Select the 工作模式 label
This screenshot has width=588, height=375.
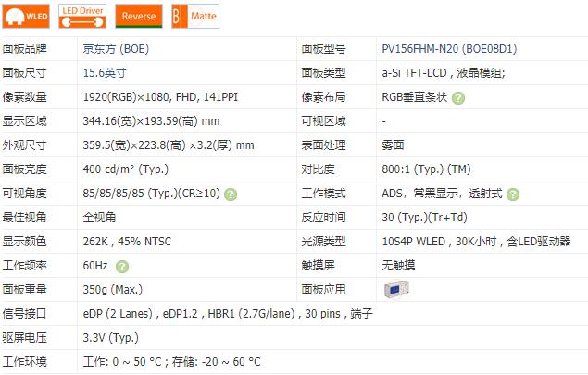[x=323, y=194]
